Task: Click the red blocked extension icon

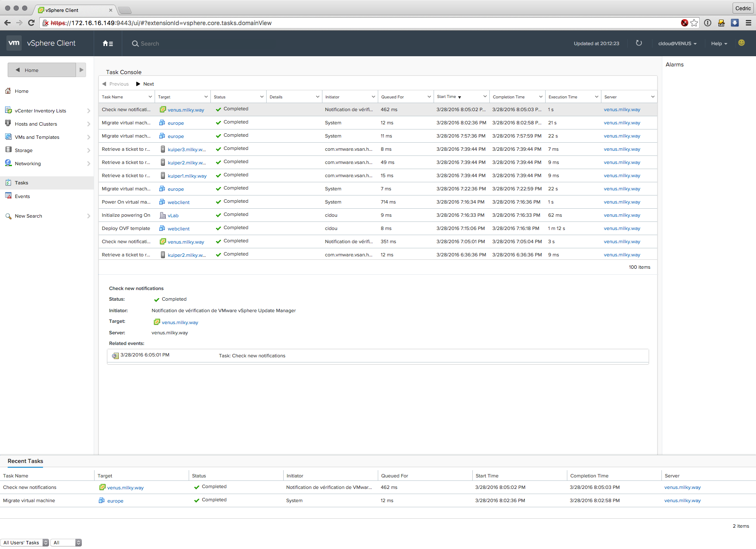Action: coord(684,23)
